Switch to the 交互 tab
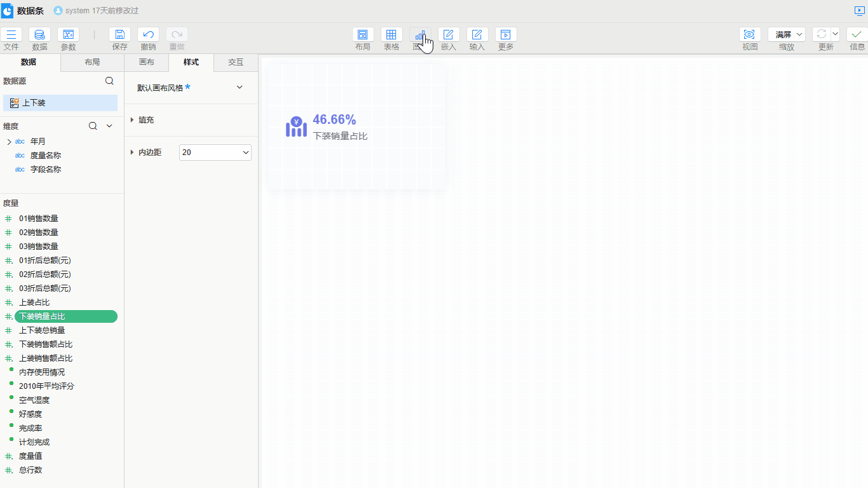Screen dimensions: 868x488 pyautogui.click(x=236, y=62)
